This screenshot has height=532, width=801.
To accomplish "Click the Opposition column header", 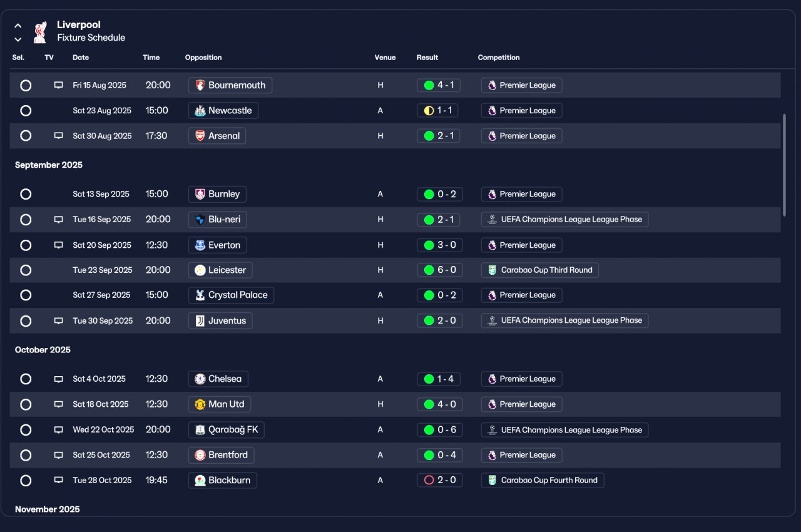I will (203, 58).
